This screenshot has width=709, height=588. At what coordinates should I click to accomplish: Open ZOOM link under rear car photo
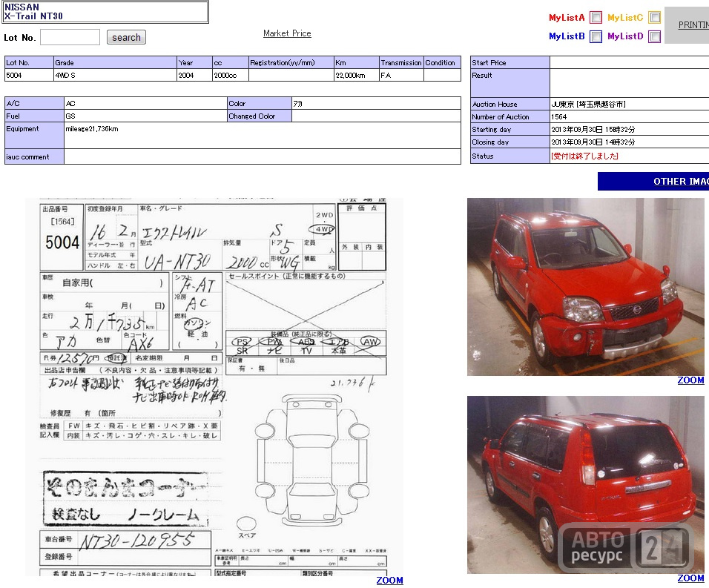(x=690, y=578)
